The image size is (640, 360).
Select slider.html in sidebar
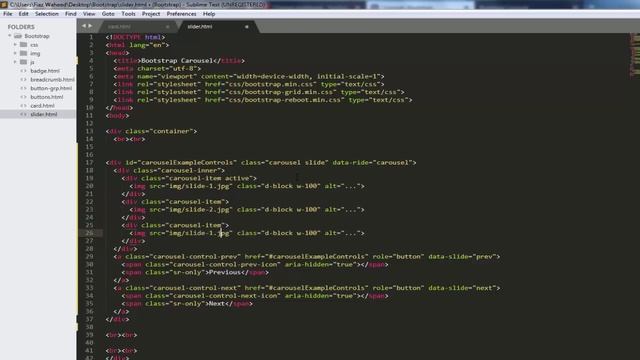click(x=44, y=114)
